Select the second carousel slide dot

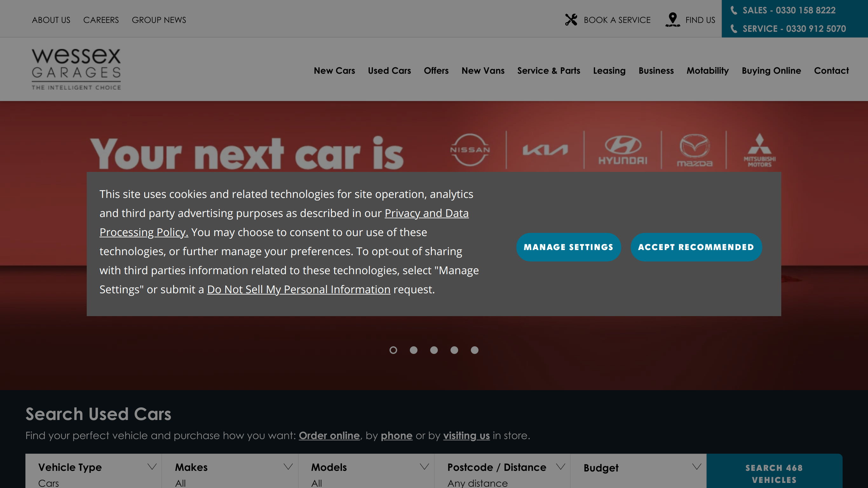tap(413, 350)
